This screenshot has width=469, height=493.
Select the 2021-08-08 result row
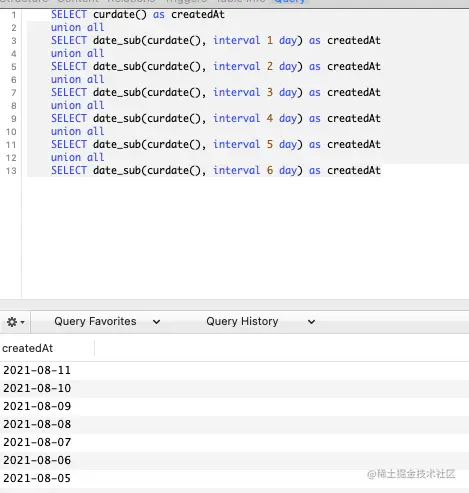(x=234, y=424)
